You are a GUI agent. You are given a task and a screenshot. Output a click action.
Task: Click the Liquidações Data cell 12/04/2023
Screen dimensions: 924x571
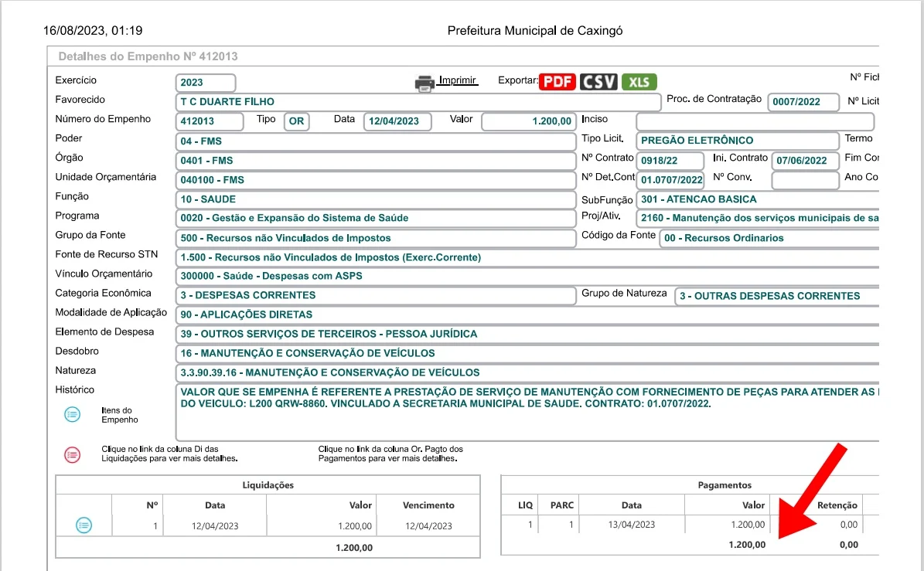[x=215, y=526]
